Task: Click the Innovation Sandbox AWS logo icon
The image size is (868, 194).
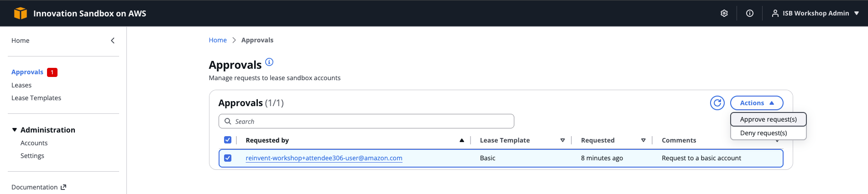Action: click(x=21, y=13)
